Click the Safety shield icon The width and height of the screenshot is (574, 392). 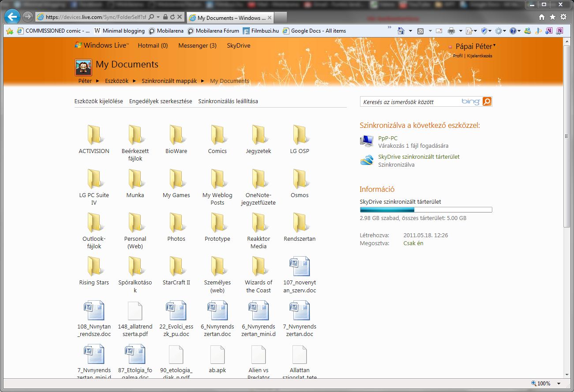point(484,31)
